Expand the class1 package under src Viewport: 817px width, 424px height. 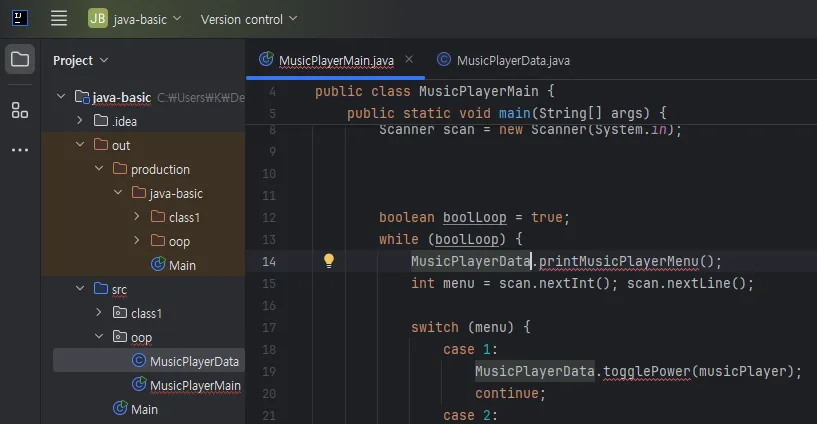99,312
